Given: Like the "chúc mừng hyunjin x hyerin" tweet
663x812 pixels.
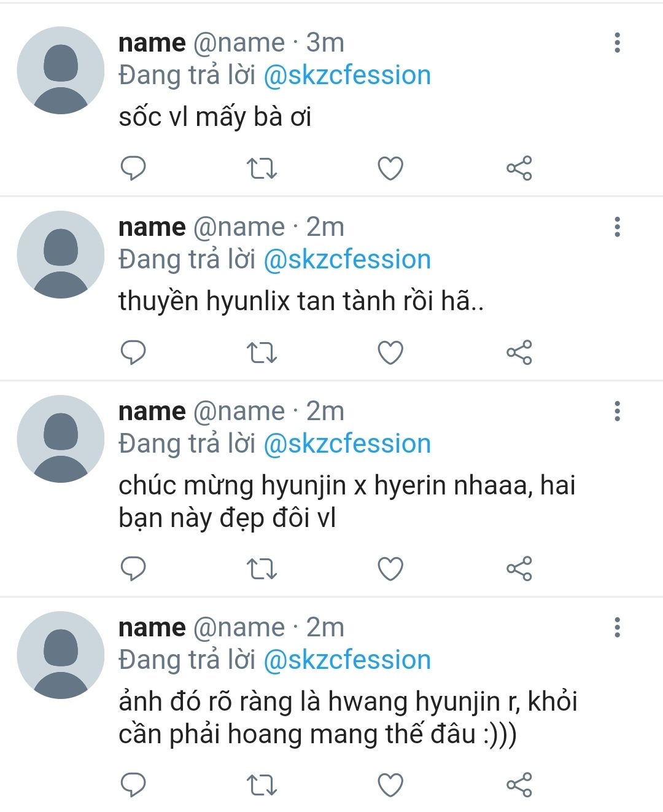Looking at the screenshot, I should (390, 569).
